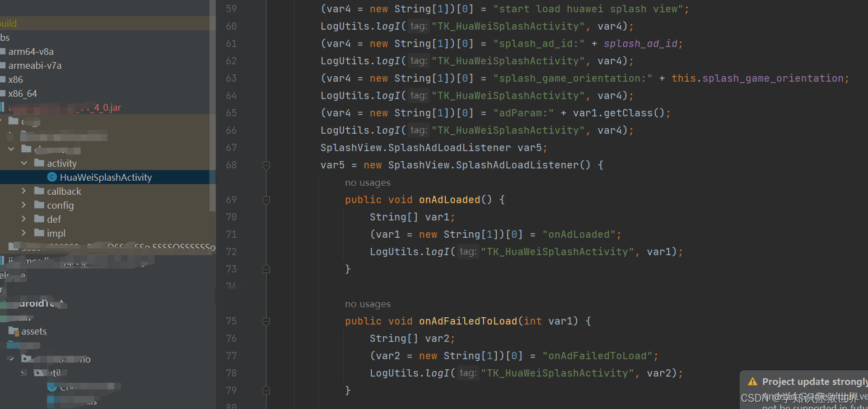This screenshot has height=409, width=868.
Task: Select the callback folder label
Action: 64,191
